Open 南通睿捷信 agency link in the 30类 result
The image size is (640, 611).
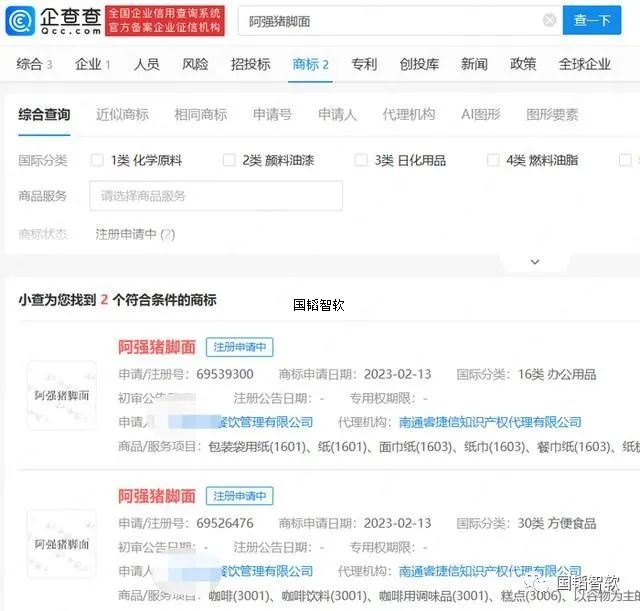(490, 571)
